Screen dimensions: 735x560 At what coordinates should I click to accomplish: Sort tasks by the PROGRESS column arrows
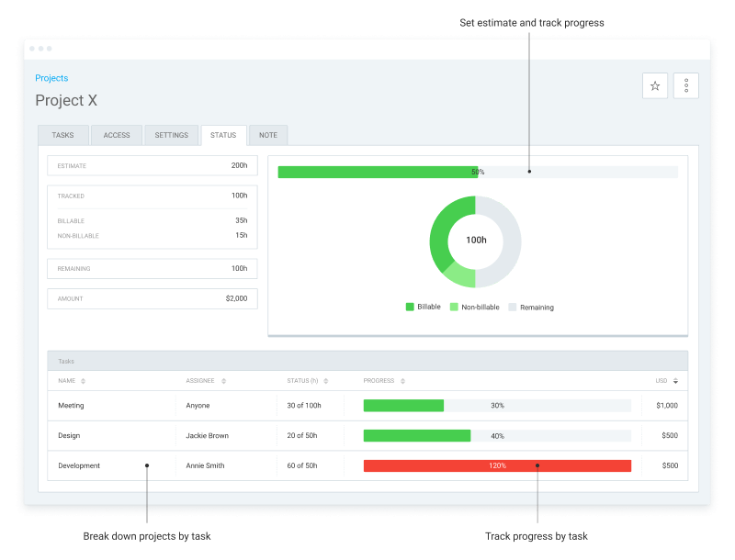(402, 381)
